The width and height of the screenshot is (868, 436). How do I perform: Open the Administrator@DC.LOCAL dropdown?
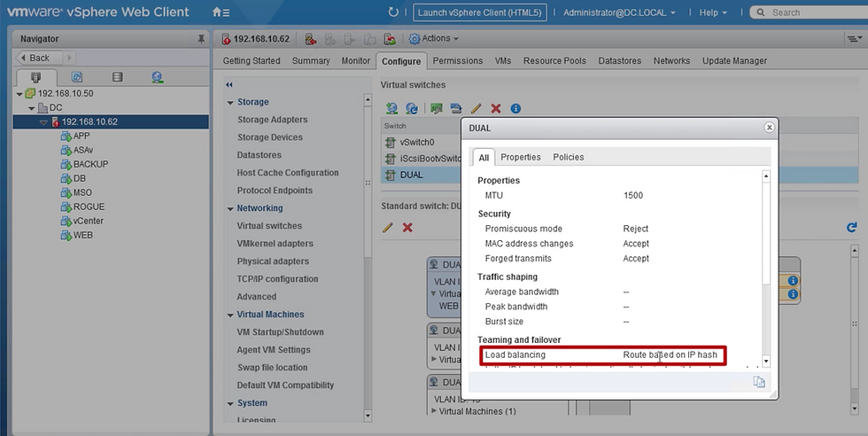619,12
